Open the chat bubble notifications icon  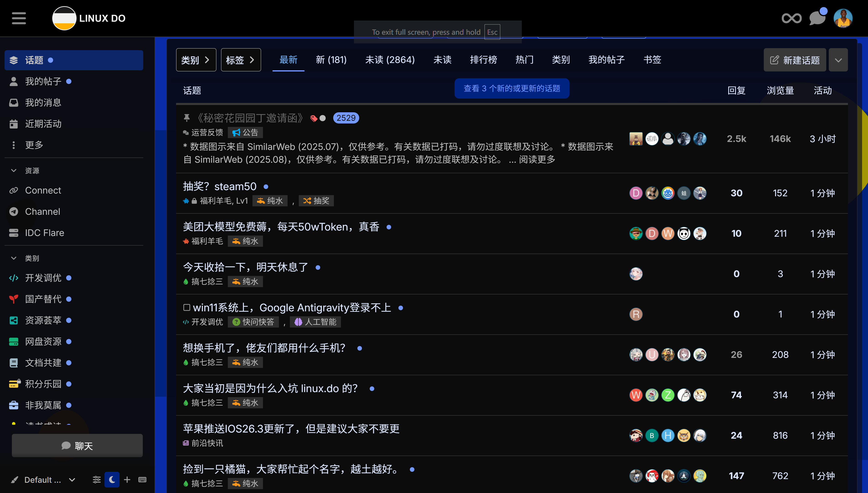pyautogui.click(x=817, y=18)
